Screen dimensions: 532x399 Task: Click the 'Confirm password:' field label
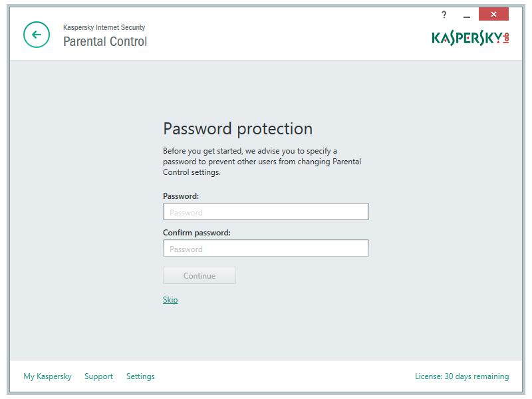click(x=197, y=233)
